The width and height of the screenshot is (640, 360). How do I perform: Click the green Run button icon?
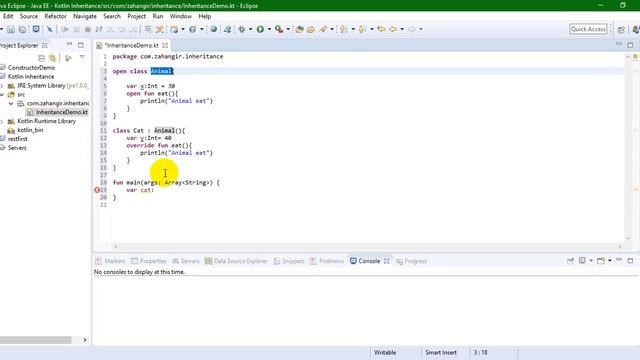click(260, 29)
